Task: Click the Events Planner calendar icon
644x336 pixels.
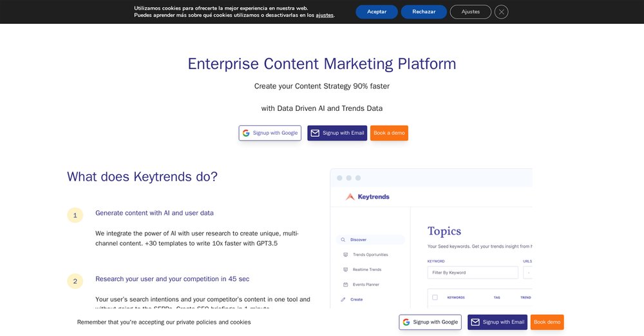Action: click(346, 284)
